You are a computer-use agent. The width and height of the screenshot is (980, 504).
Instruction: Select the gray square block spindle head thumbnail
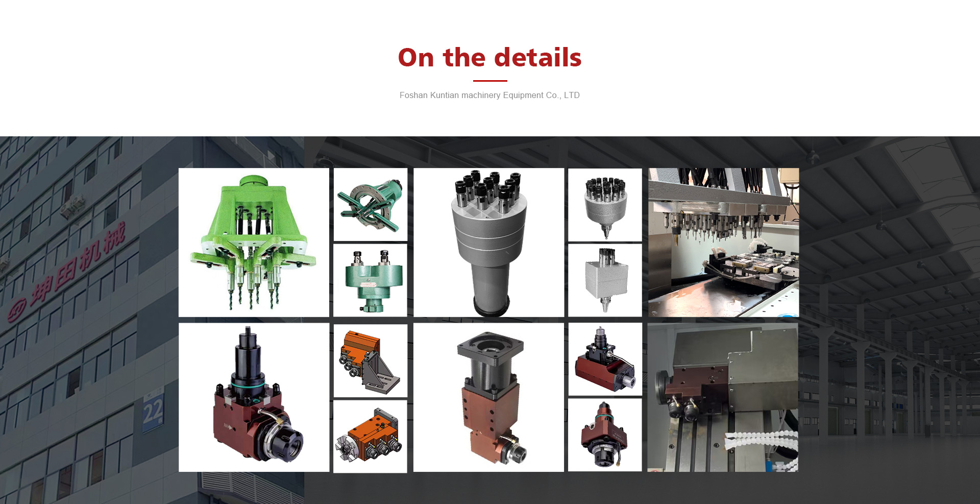pyautogui.click(x=605, y=280)
